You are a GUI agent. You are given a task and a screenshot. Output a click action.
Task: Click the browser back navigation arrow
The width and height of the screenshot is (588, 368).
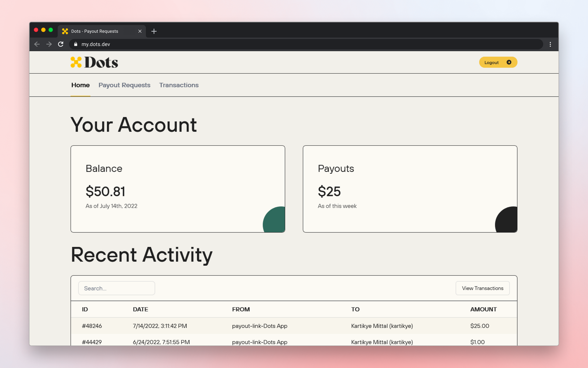(37, 44)
